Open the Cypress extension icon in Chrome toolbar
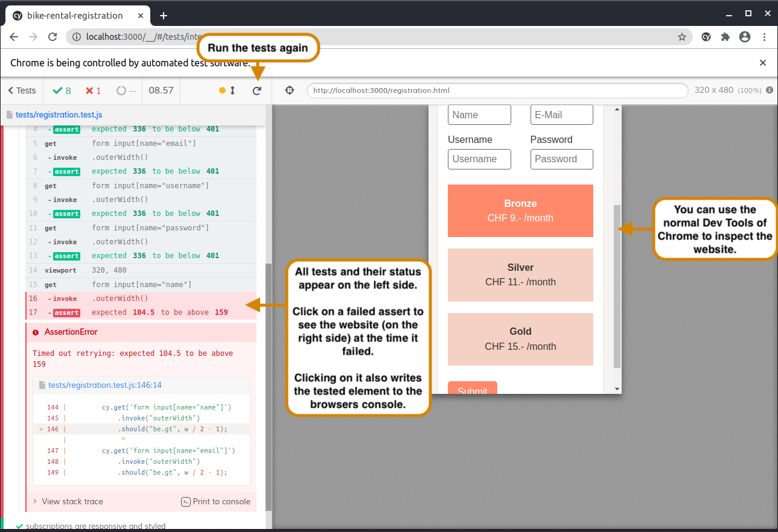This screenshot has width=778, height=532. pyautogui.click(x=706, y=37)
